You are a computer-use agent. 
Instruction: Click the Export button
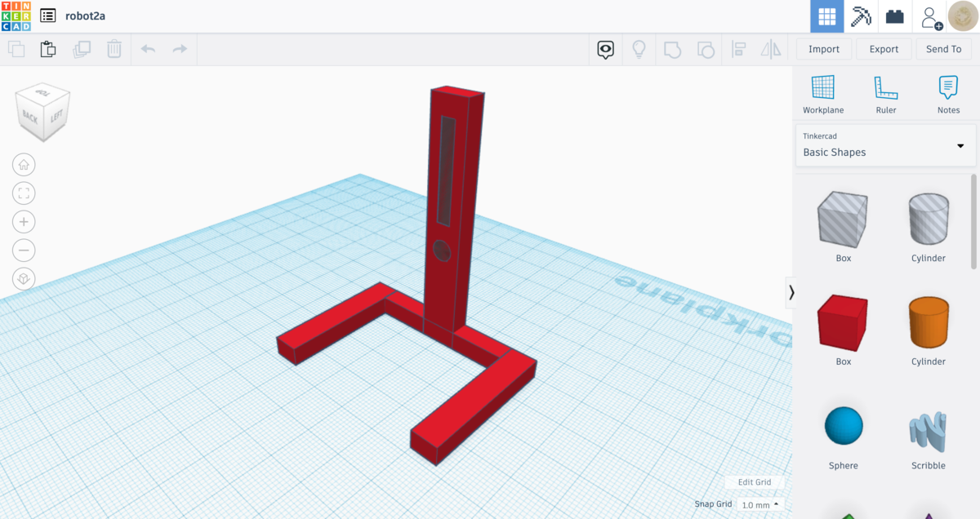click(x=884, y=49)
